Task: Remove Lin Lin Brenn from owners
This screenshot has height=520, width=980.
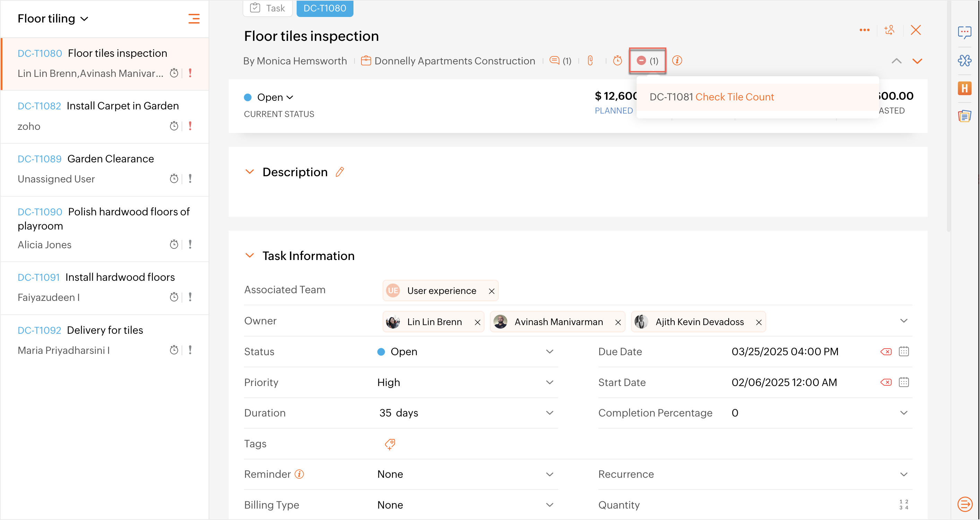Action: 478,322
